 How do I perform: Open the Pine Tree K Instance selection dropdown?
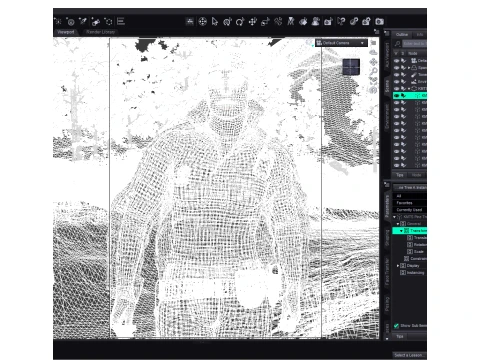410,188
